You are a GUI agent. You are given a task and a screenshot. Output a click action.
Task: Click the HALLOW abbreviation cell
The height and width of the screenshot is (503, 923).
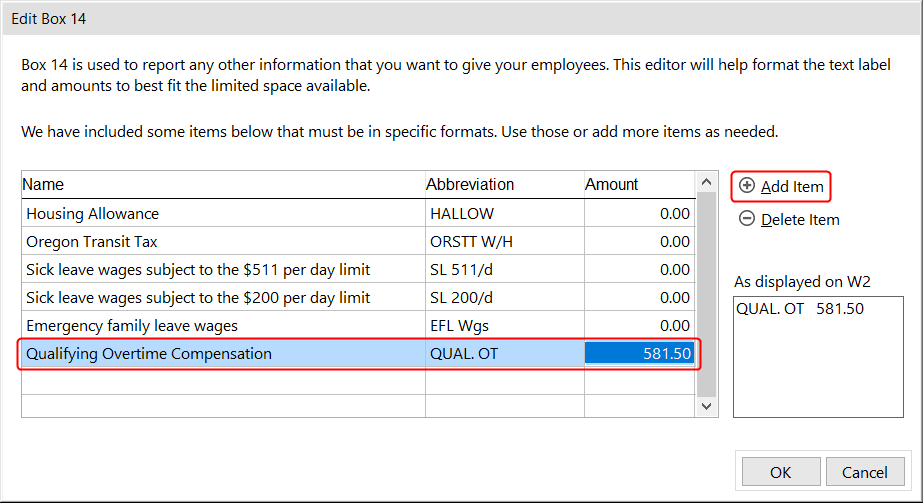click(503, 214)
